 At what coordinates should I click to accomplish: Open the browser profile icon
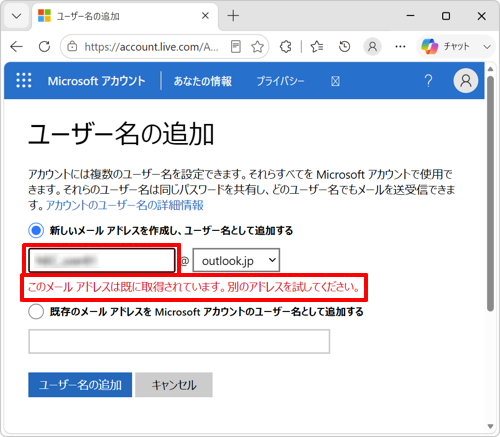372,47
